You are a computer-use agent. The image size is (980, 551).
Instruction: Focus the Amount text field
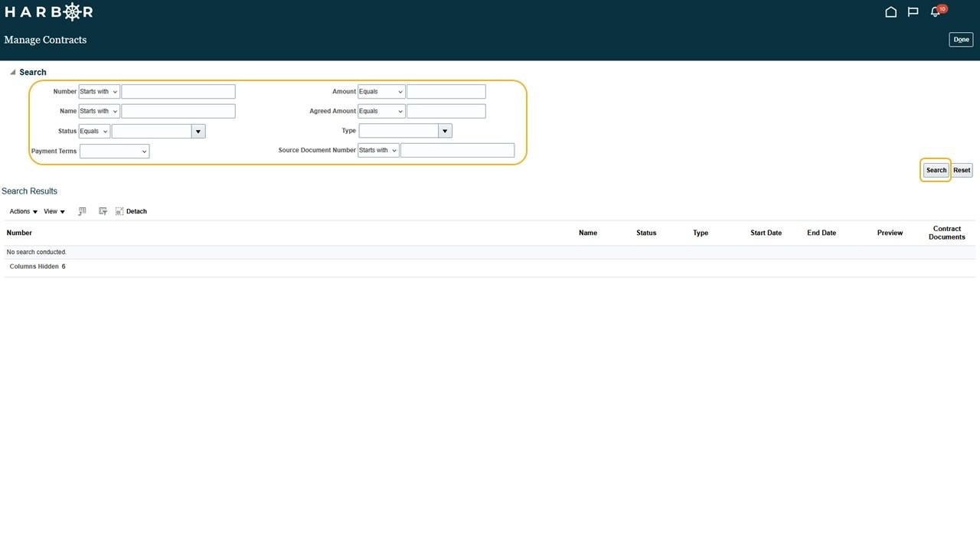446,92
